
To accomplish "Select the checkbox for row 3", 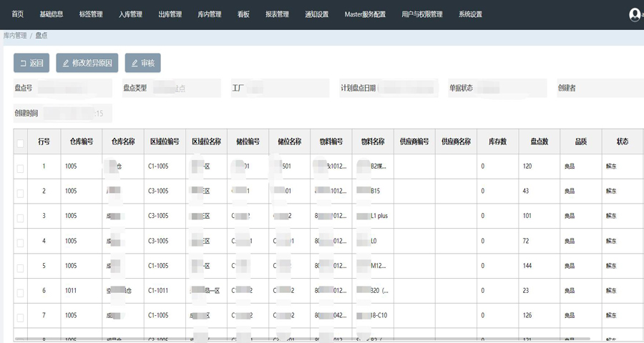I will [x=20, y=217].
